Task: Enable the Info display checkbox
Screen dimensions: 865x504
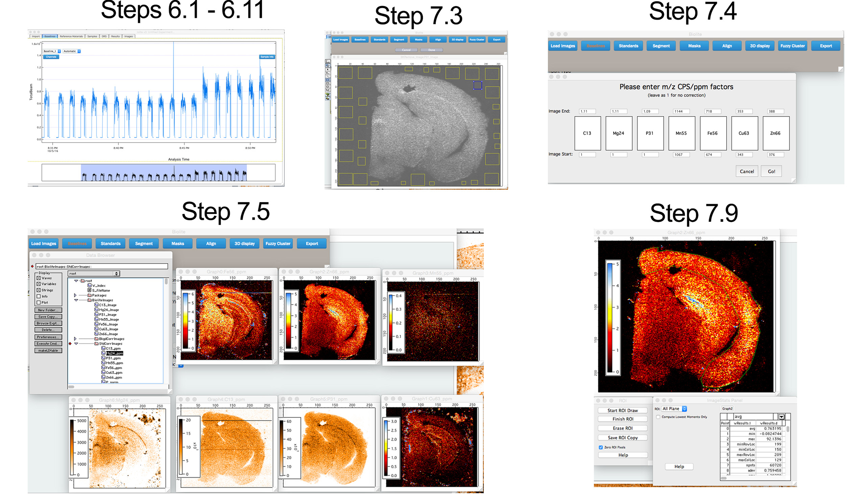Action: click(39, 296)
